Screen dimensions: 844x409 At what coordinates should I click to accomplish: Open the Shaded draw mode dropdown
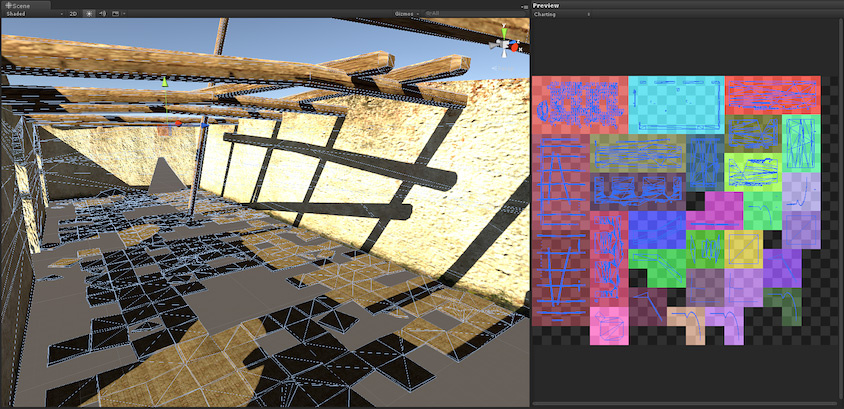tap(30, 14)
